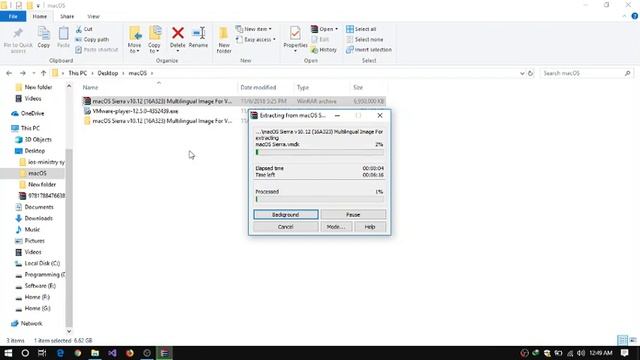
Task: Select the macOS Sierra WinRAR archive row
Action: [x=234, y=101]
